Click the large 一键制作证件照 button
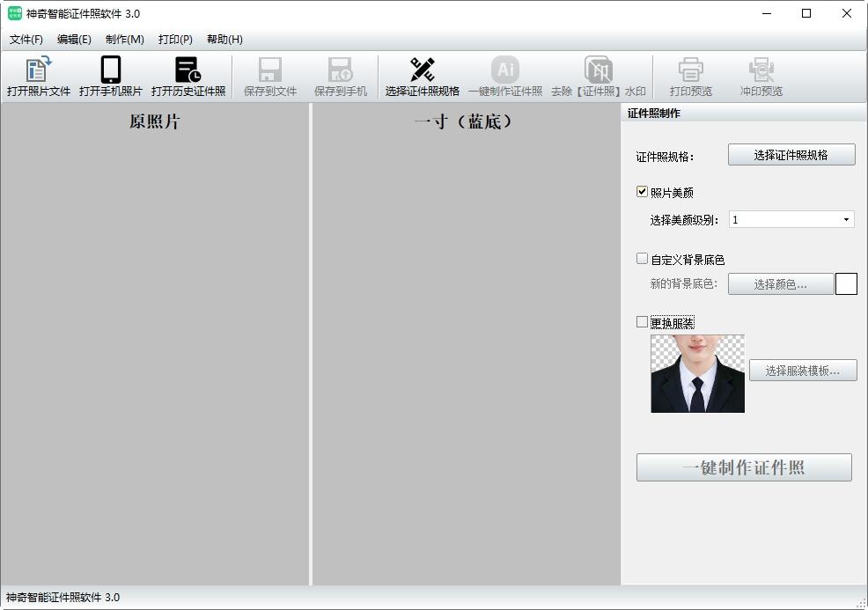The image size is (868, 610). (x=744, y=467)
